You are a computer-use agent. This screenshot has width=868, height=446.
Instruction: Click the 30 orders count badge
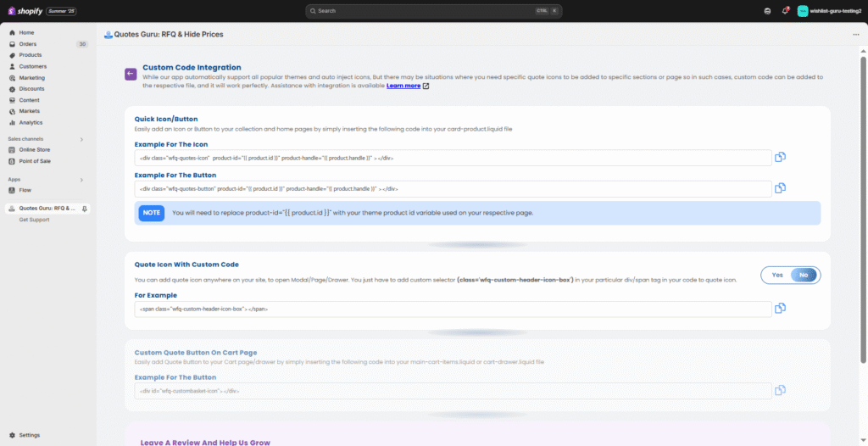pyautogui.click(x=82, y=44)
